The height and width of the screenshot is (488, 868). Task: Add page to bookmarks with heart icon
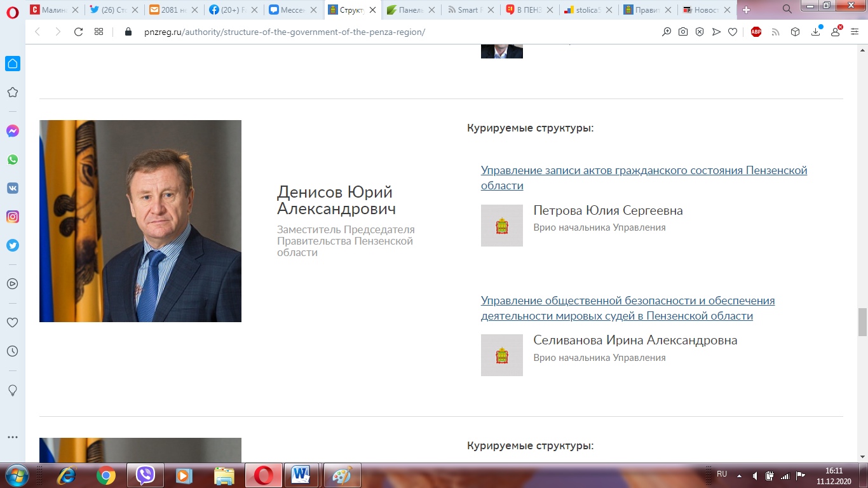(733, 32)
